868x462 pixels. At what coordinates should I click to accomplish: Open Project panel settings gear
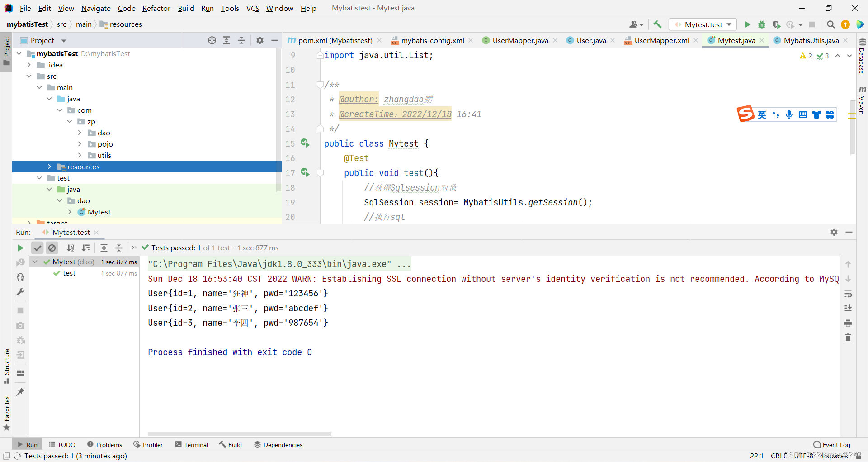pyautogui.click(x=260, y=40)
